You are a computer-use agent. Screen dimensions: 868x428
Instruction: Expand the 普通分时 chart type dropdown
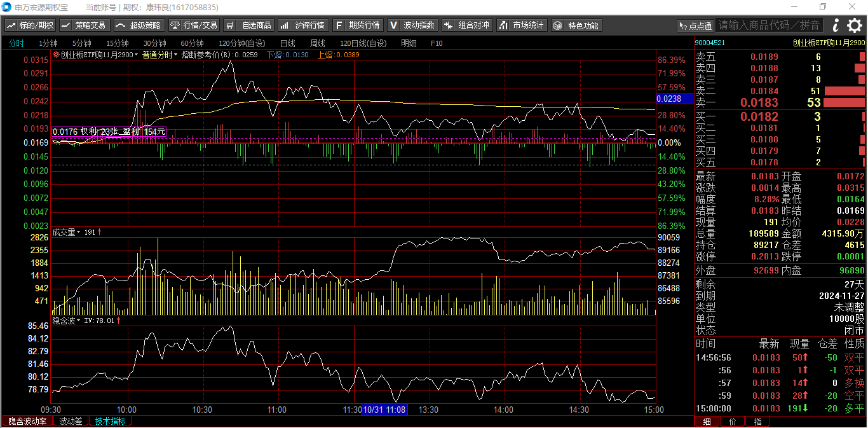[x=160, y=55]
